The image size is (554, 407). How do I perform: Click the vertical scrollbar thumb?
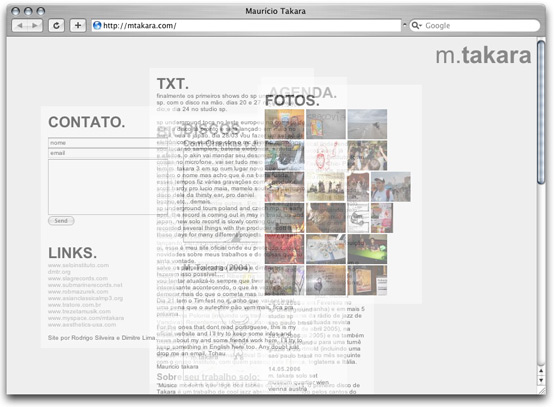tap(541, 112)
